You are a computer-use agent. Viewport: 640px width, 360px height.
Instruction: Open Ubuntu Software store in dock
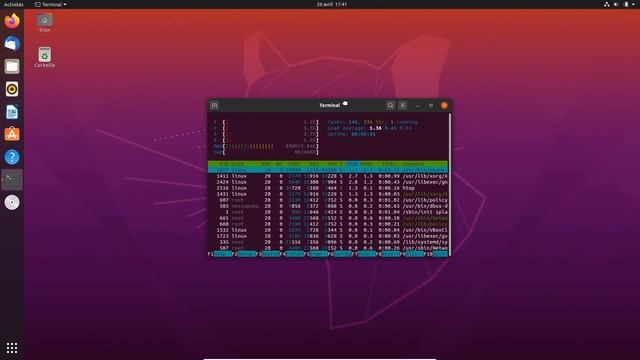coord(12,134)
